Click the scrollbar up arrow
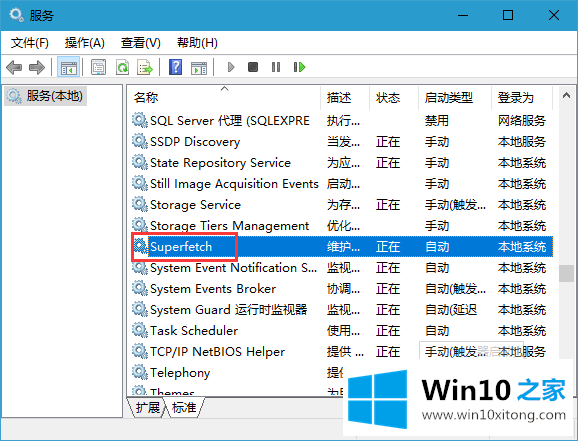 pyautogui.click(x=566, y=96)
